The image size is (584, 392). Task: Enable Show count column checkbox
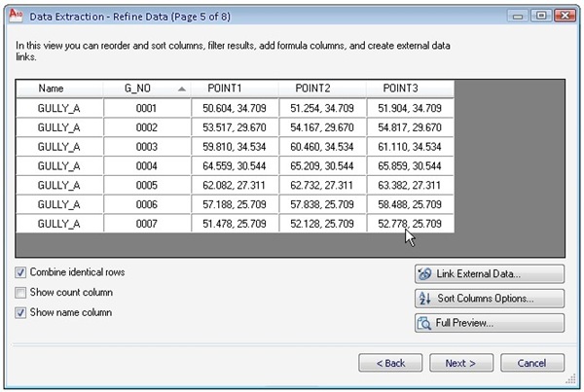pyautogui.click(x=20, y=293)
